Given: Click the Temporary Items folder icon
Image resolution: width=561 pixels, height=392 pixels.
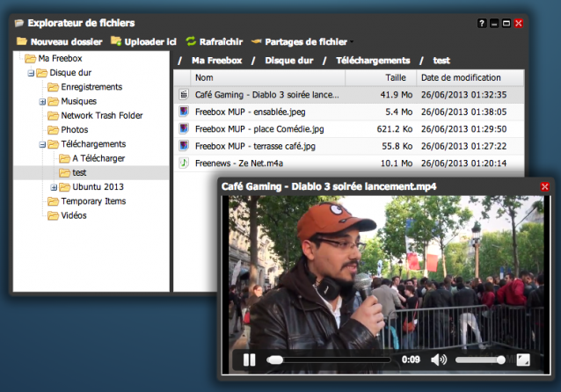Looking at the screenshot, I should click(x=53, y=201).
